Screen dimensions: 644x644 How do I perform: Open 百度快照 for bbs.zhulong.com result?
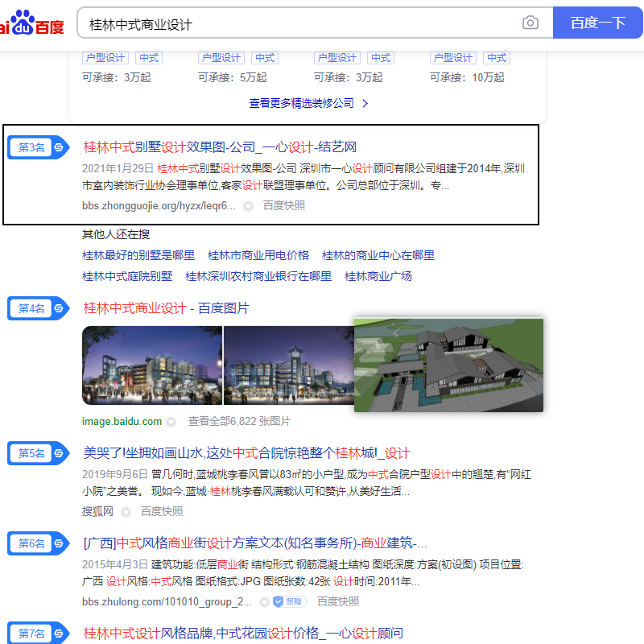338,601
